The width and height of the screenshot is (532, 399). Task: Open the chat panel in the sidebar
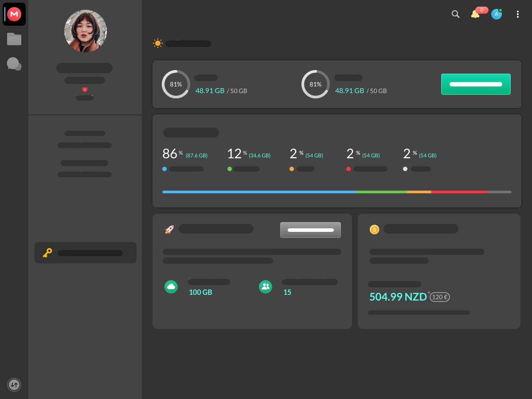14,64
